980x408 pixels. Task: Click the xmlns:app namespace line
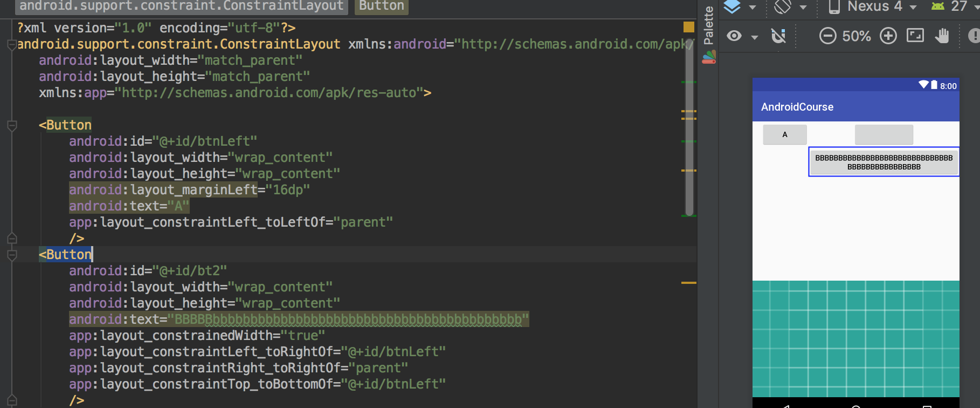pyautogui.click(x=235, y=93)
